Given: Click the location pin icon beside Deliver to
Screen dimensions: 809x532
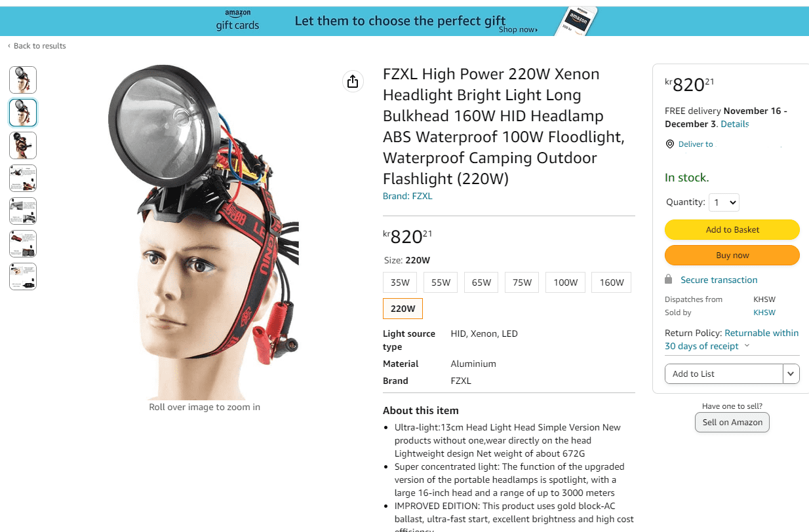Looking at the screenshot, I should click(x=669, y=144).
